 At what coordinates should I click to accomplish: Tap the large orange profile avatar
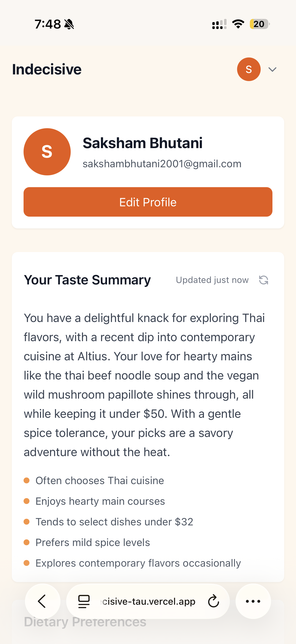pyautogui.click(x=47, y=152)
